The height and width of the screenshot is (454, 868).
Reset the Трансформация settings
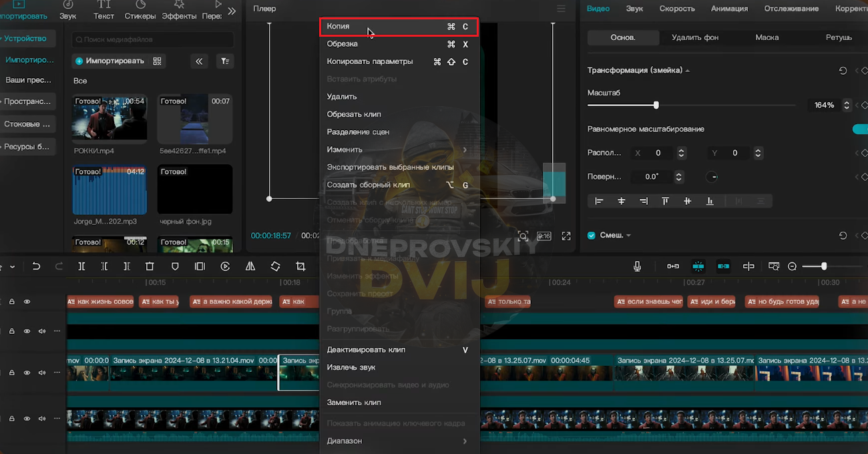[843, 71]
